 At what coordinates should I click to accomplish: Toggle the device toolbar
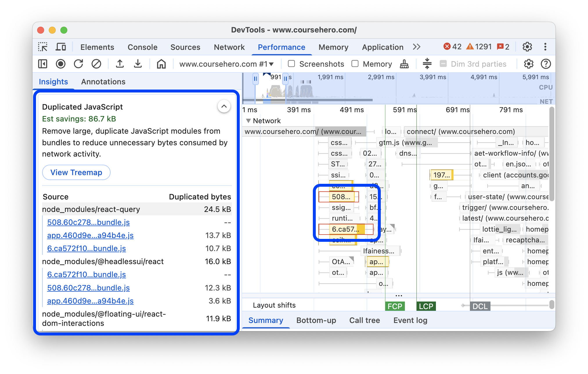click(x=60, y=47)
